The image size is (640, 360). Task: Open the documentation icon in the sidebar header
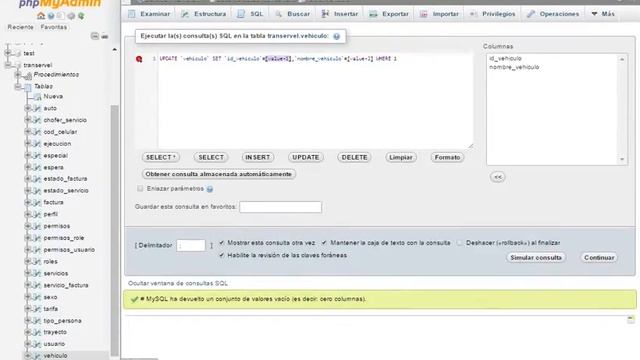pyautogui.click(x=61, y=16)
